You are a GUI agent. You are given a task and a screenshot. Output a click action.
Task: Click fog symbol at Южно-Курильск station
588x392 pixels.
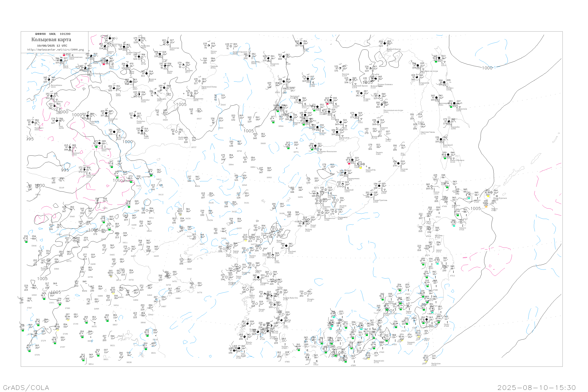tap(489, 192)
